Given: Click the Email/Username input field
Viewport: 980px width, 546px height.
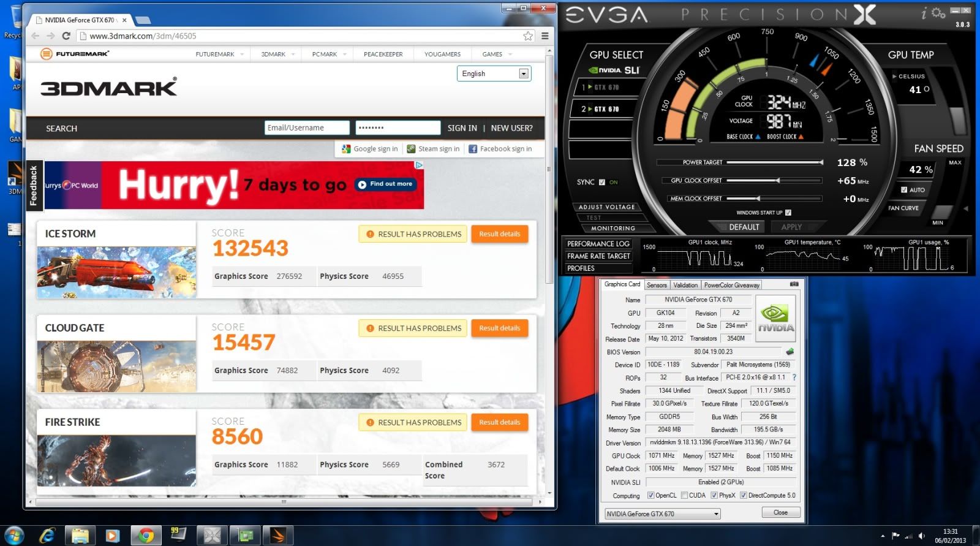Looking at the screenshot, I should 307,127.
